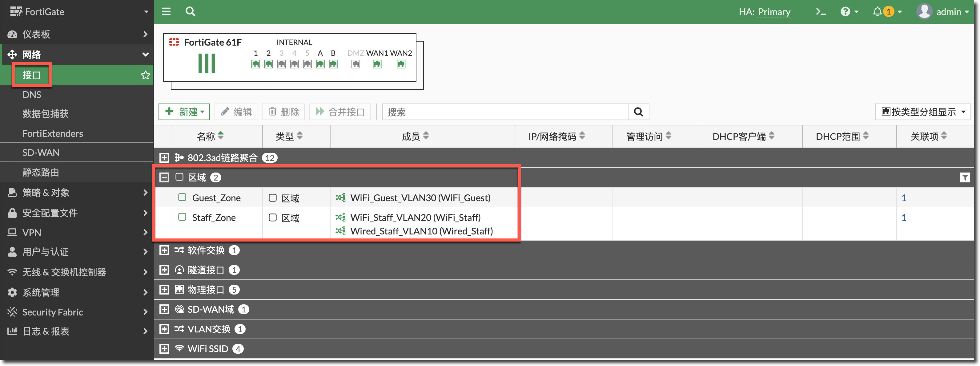Open the 按类型分组显示 dropdown
The height and width of the screenshot is (366, 980).
[923, 112]
